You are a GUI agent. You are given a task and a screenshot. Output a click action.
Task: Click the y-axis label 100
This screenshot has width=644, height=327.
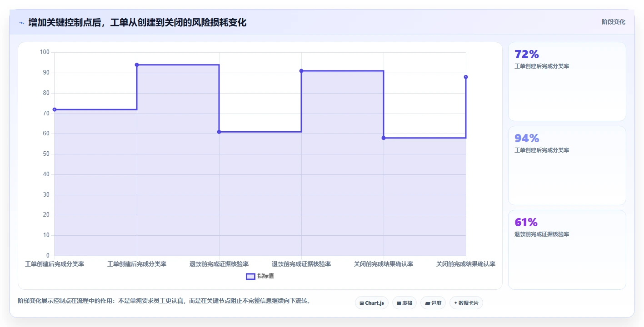45,52
